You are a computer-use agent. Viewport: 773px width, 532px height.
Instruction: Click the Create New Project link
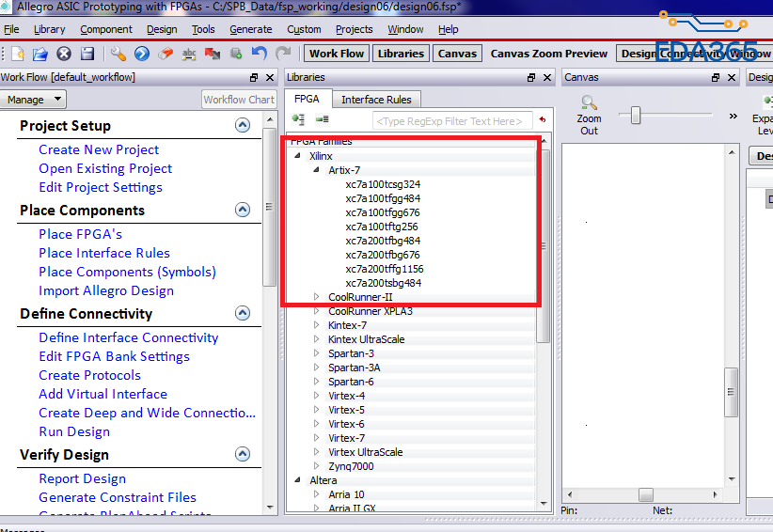[99, 149]
